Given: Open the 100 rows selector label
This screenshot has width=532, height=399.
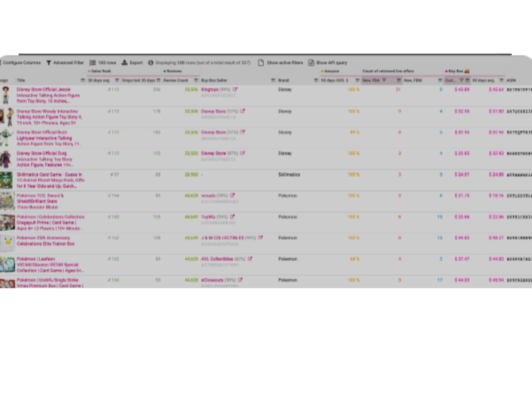Looking at the screenshot, I should tap(107, 63).
